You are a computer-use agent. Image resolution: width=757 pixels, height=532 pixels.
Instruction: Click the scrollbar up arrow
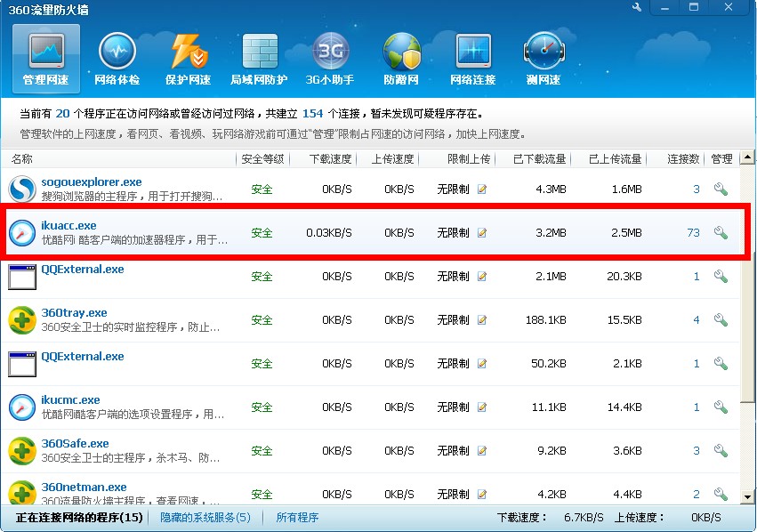[747, 157]
